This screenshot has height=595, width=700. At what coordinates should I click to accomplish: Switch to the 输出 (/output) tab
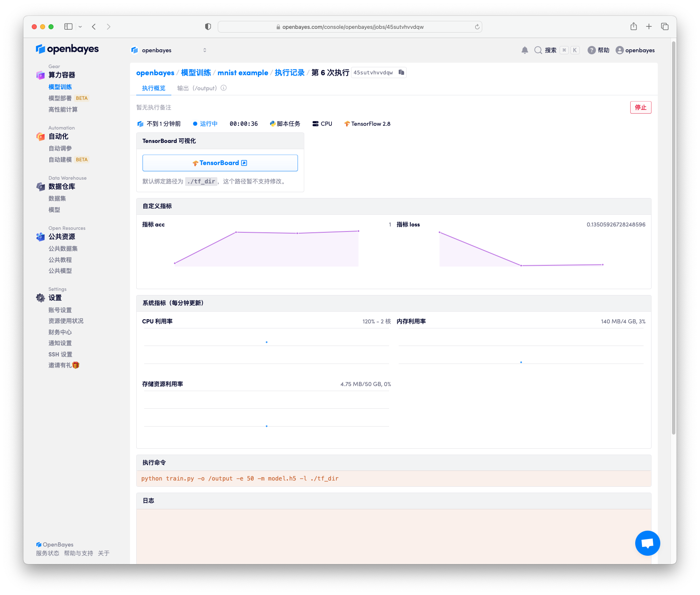(x=197, y=88)
